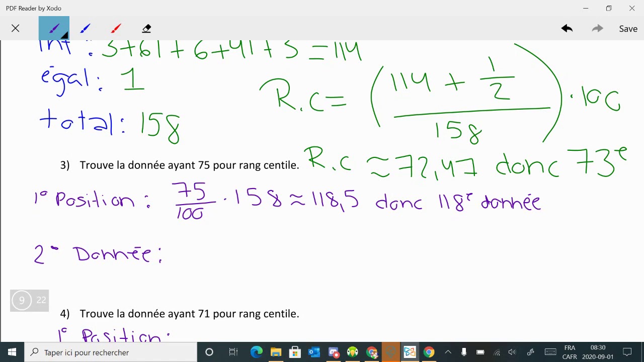Screen dimensions: 644x362
Task: Open the Windows Start menu
Action: pos(12,352)
